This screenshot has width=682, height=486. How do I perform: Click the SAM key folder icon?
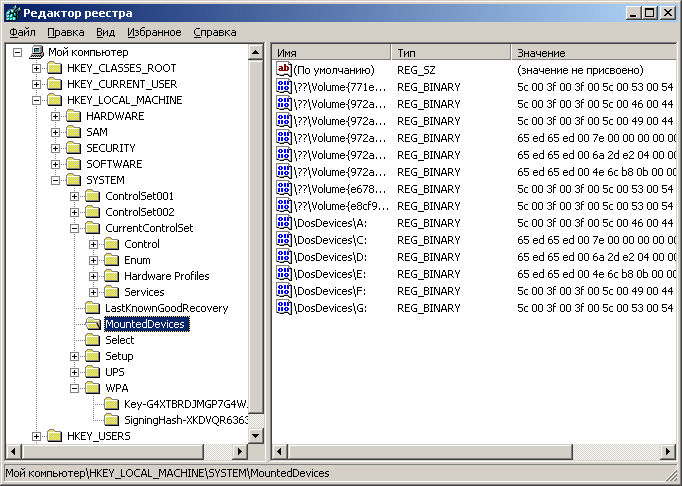click(x=74, y=132)
